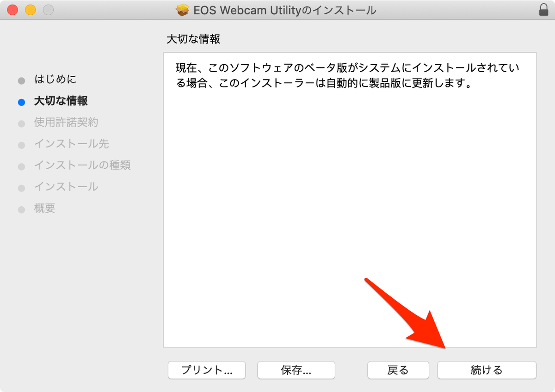Close the installer with the red button
This screenshot has height=392, width=555.
click(x=13, y=10)
